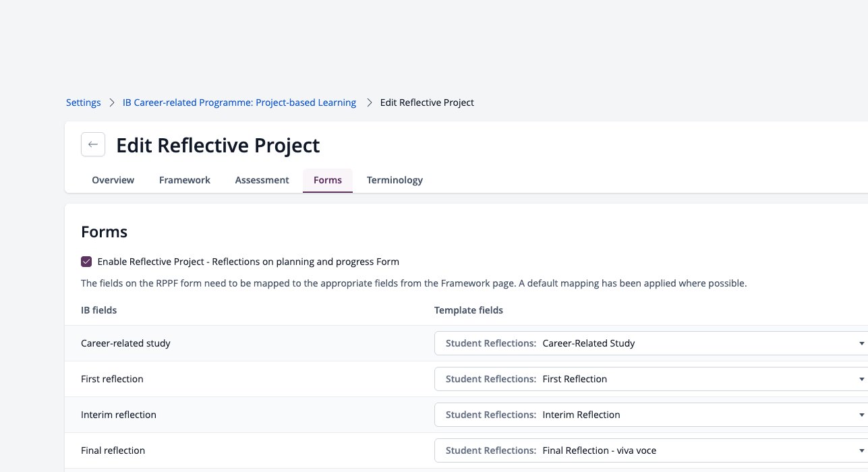
Task: Click the Forms section heading
Action: 104,232
